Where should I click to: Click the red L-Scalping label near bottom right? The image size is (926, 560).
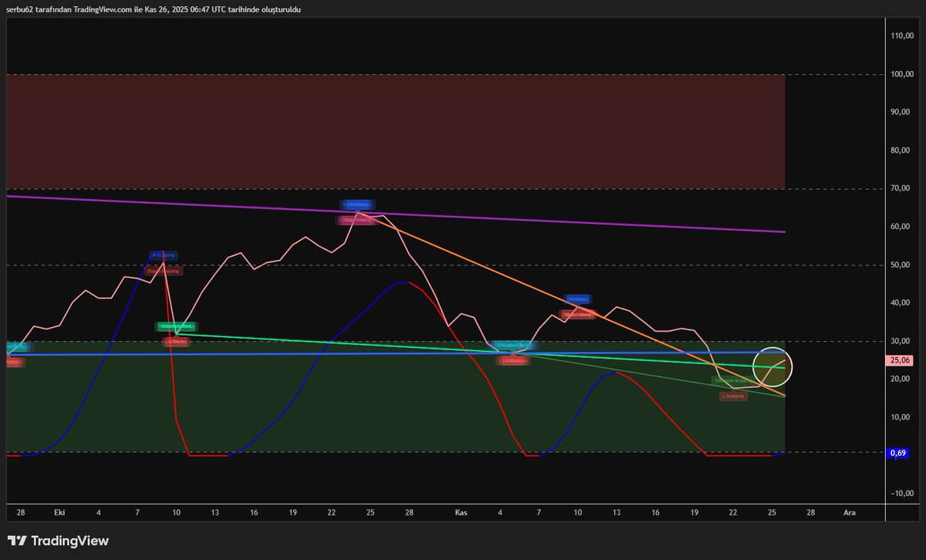click(x=733, y=396)
